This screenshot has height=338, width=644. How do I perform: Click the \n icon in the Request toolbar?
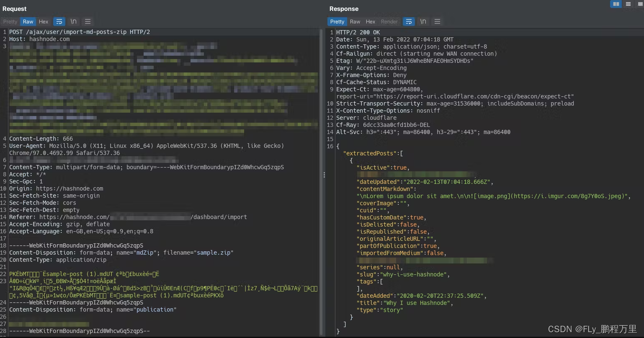pos(74,21)
